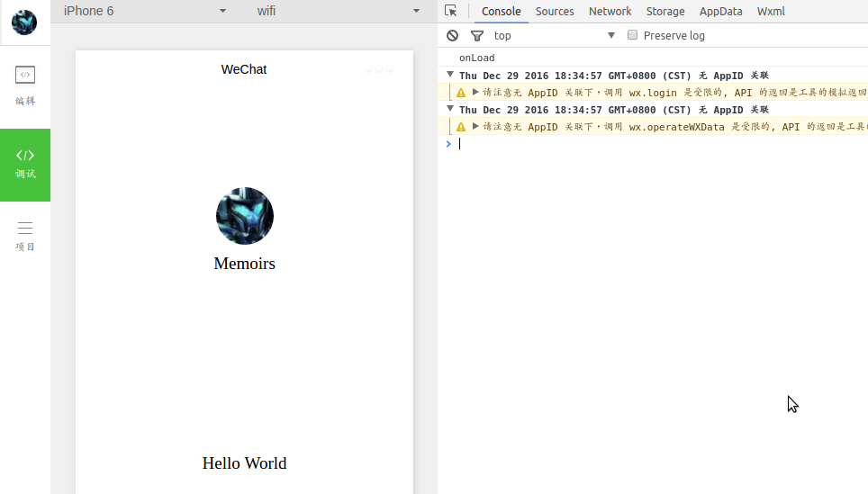Select the 调试 debug sidebar button

pos(25,165)
